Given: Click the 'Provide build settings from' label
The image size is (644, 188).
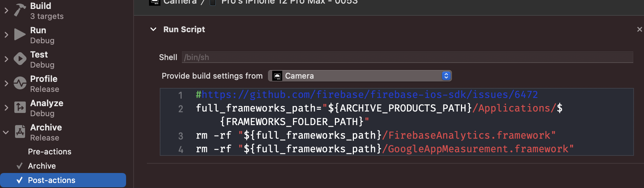Looking at the screenshot, I should 212,76.
